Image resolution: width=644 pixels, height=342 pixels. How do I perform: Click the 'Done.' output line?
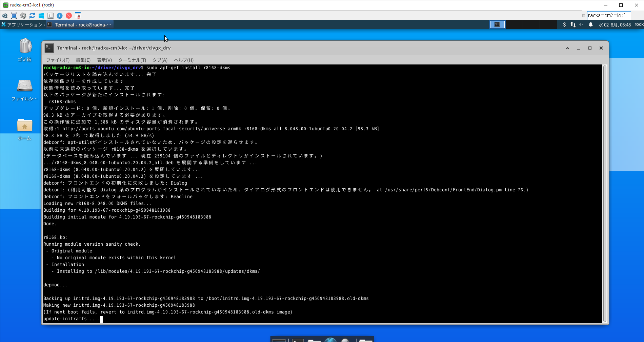pyautogui.click(x=50, y=224)
